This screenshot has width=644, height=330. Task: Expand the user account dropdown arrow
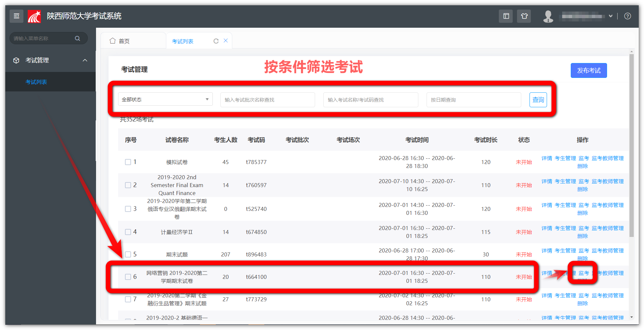click(x=611, y=16)
